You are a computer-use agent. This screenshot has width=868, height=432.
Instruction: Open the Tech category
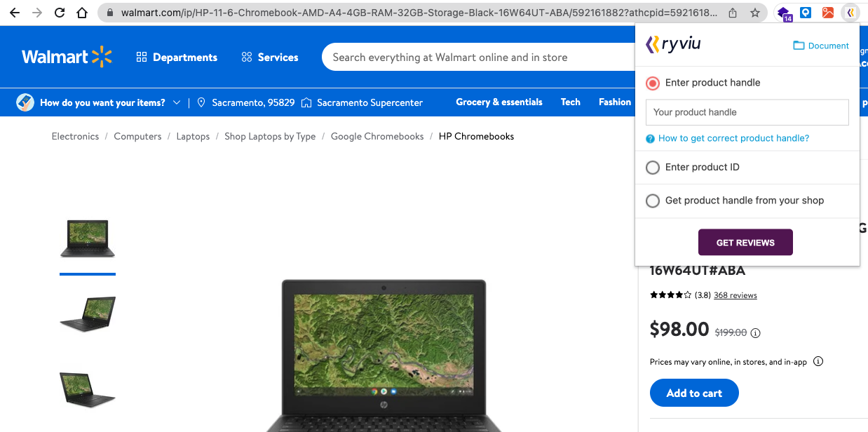[571, 102]
